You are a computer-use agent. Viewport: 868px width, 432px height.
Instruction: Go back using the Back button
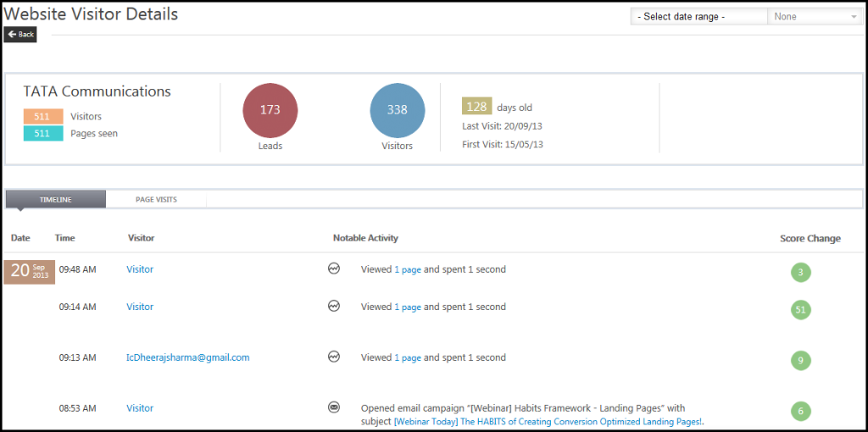tap(20, 35)
